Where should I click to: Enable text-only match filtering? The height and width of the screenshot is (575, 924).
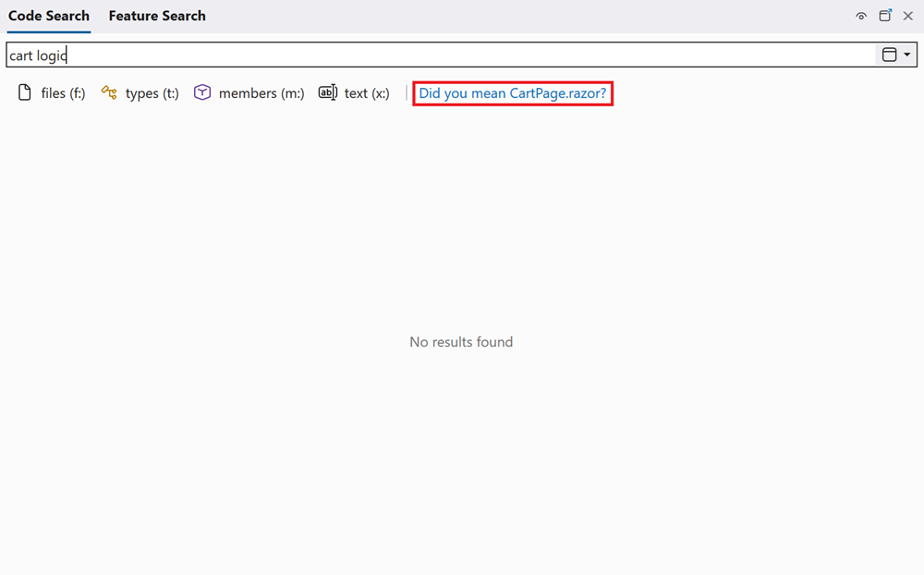pyautogui.click(x=327, y=92)
